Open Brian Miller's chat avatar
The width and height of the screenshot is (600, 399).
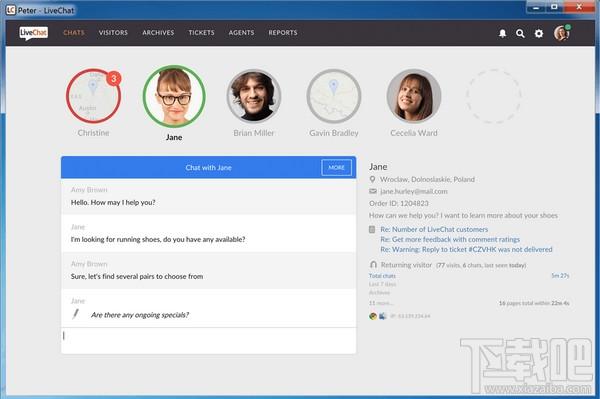tap(254, 96)
